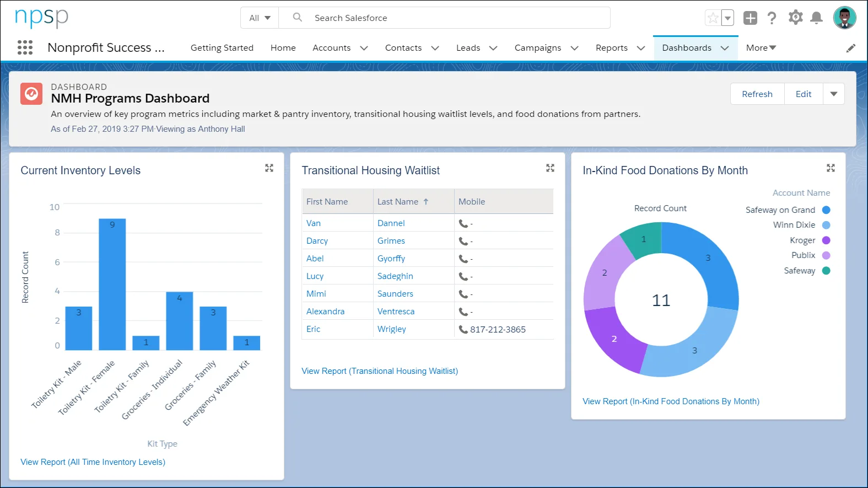Click the Groceries - Individual bar
Image resolution: width=868 pixels, height=488 pixels.
(180, 321)
